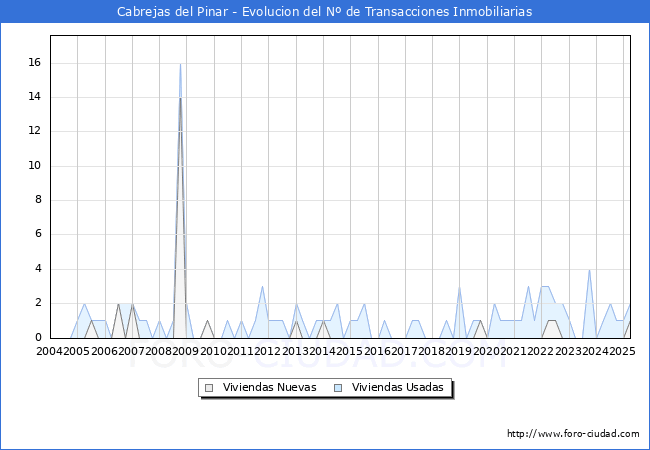The height and width of the screenshot is (450, 650).
Task: Click the 2012 used-homes peak at 3
Action: (262, 287)
